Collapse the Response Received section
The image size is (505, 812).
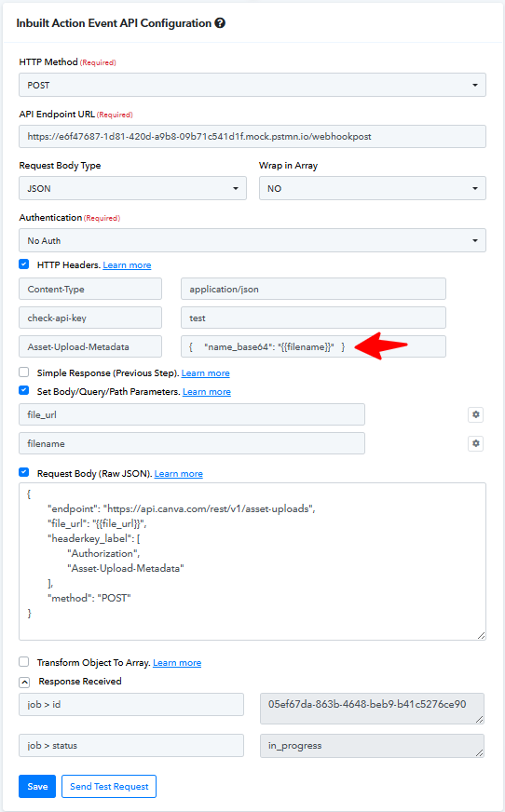24,682
